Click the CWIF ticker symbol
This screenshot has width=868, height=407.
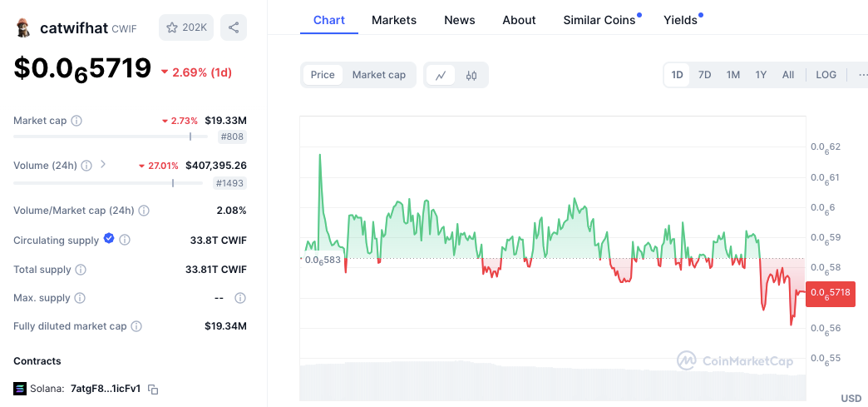click(124, 29)
